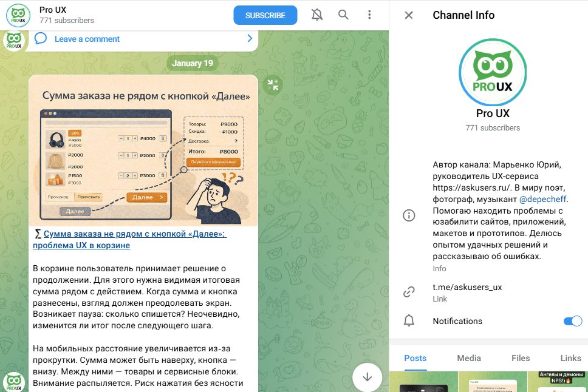Mute channel via crossed bell icon

(317, 15)
